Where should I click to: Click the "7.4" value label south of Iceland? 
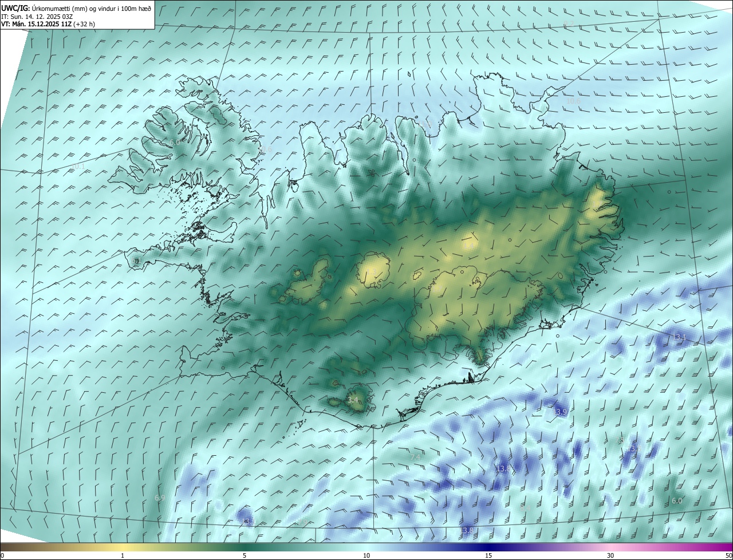[416, 457]
